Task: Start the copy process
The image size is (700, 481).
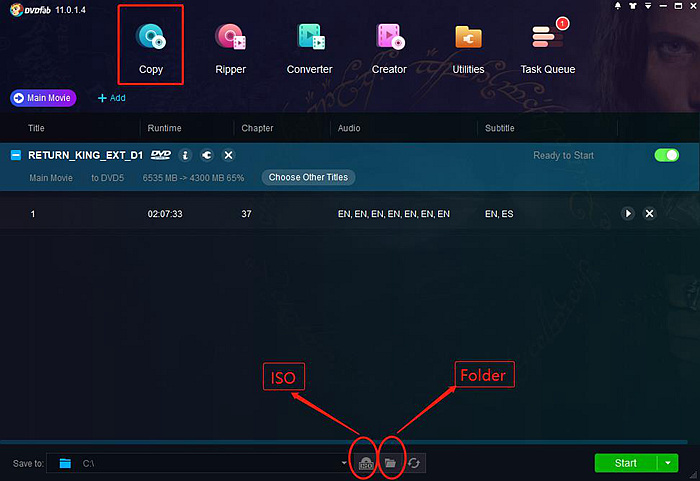Action: pos(625,463)
